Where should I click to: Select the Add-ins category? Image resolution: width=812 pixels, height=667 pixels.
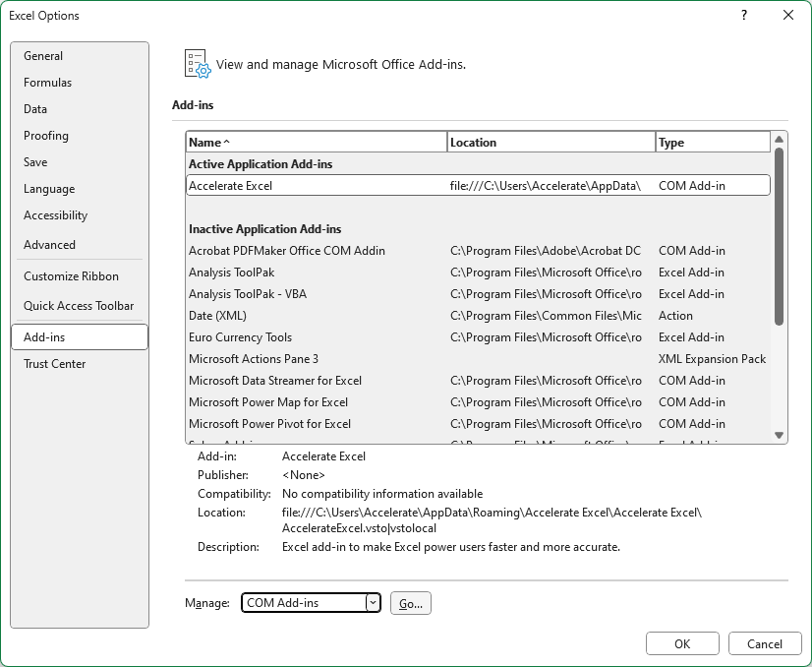[x=80, y=336]
